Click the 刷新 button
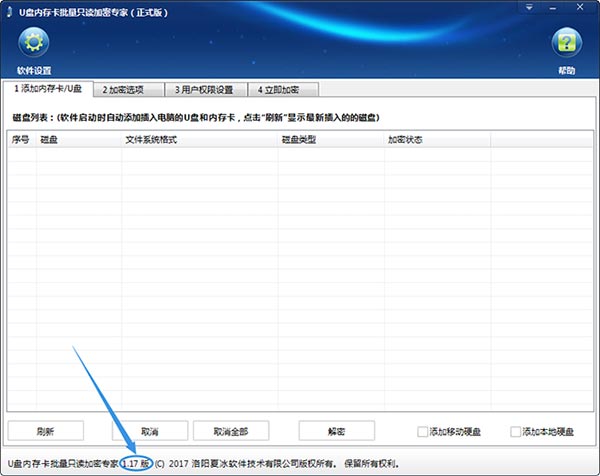600x476 pixels. click(x=46, y=431)
